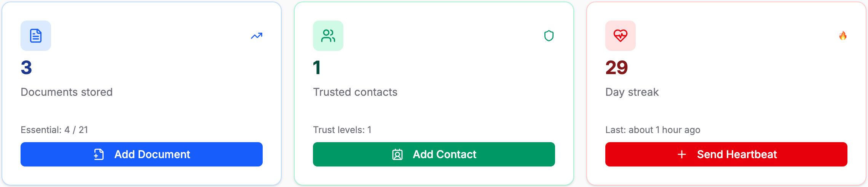The height and width of the screenshot is (187, 868).
Task: Click the green shield icon
Action: click(x=549, y=36)
